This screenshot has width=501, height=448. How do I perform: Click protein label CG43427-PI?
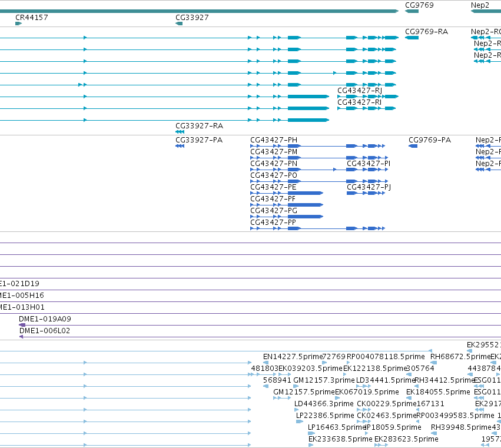click(369, 164)
